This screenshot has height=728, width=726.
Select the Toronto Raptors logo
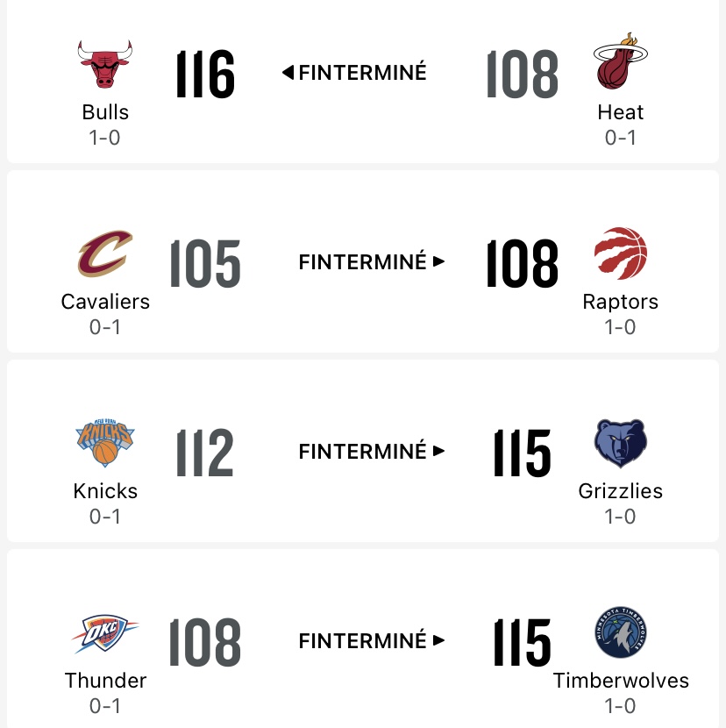[621, 253]
